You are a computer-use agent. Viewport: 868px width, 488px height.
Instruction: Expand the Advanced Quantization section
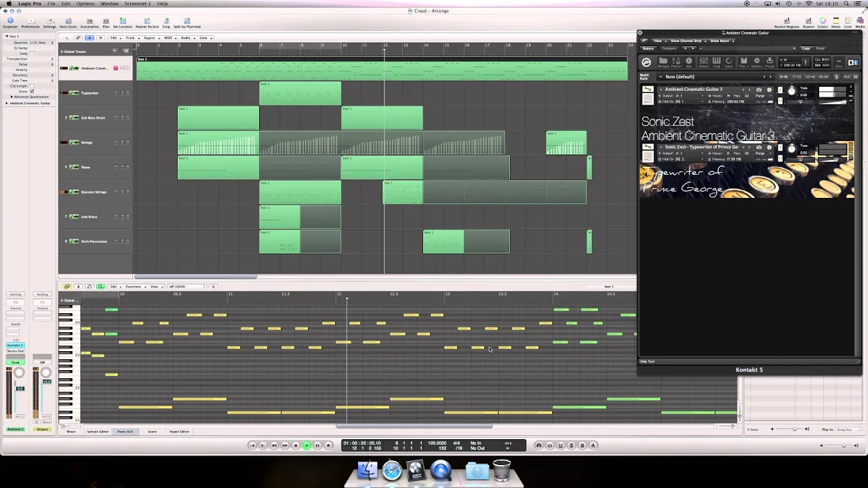(x=12, y=97)
